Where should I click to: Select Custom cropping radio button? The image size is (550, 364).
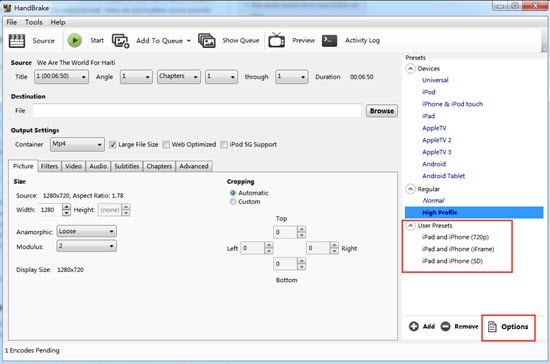[233, 202]
